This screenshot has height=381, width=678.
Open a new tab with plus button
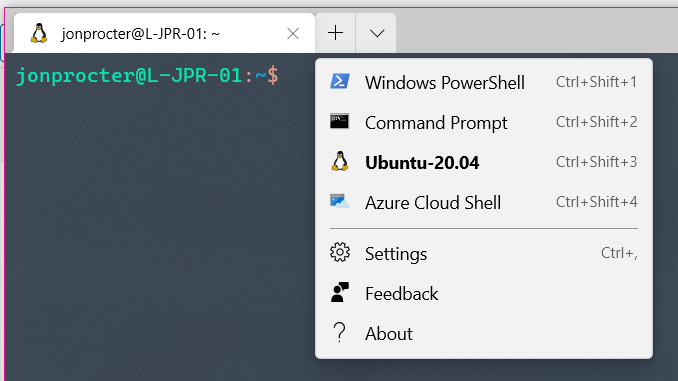coord(336,33)
